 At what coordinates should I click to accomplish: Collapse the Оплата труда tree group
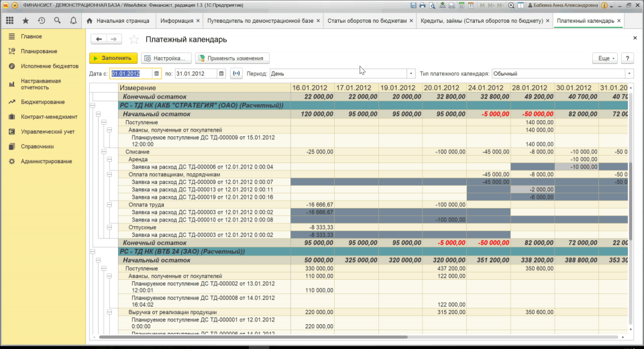point(110,204)
